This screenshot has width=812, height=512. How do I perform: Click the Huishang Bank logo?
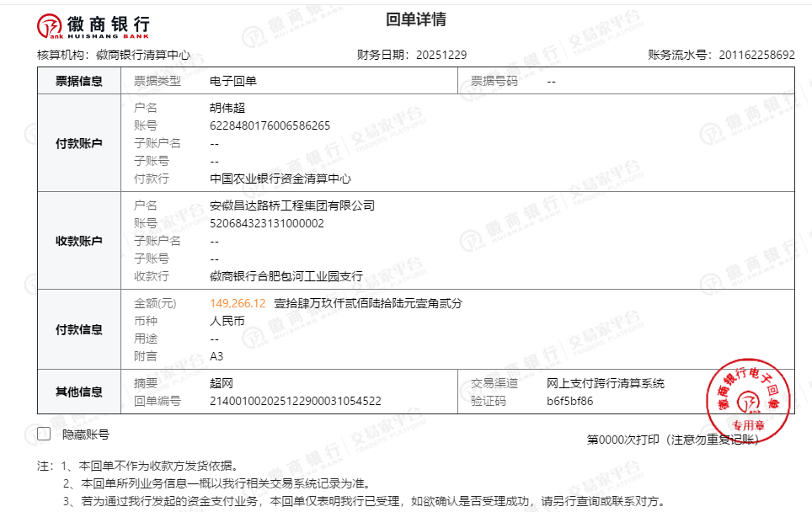tap(93, 27)
